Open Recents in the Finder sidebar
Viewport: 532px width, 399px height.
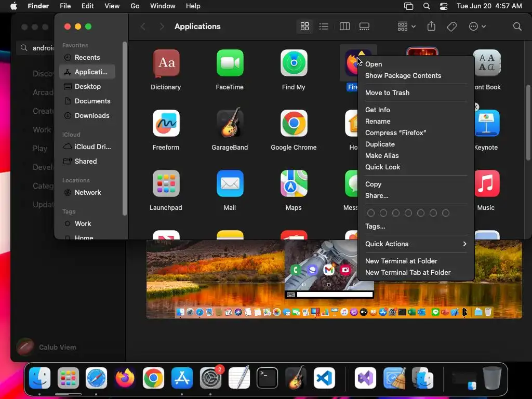[x=87, y=57]
